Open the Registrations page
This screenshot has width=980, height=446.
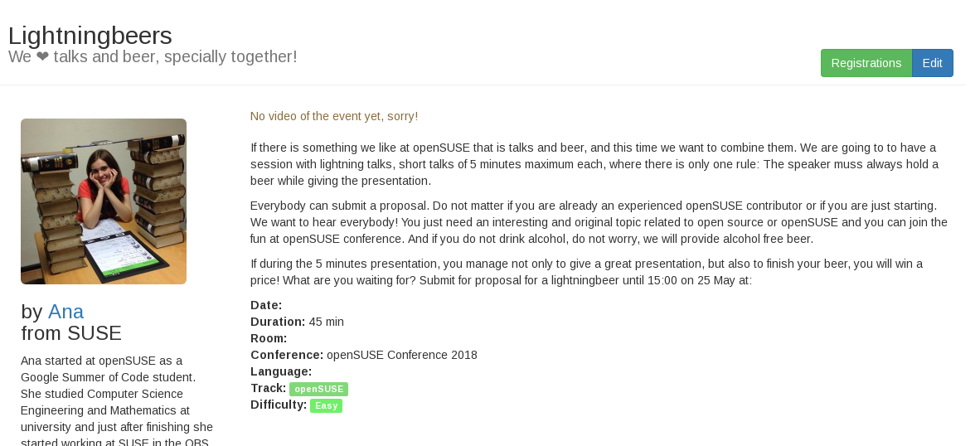(866, 63)
